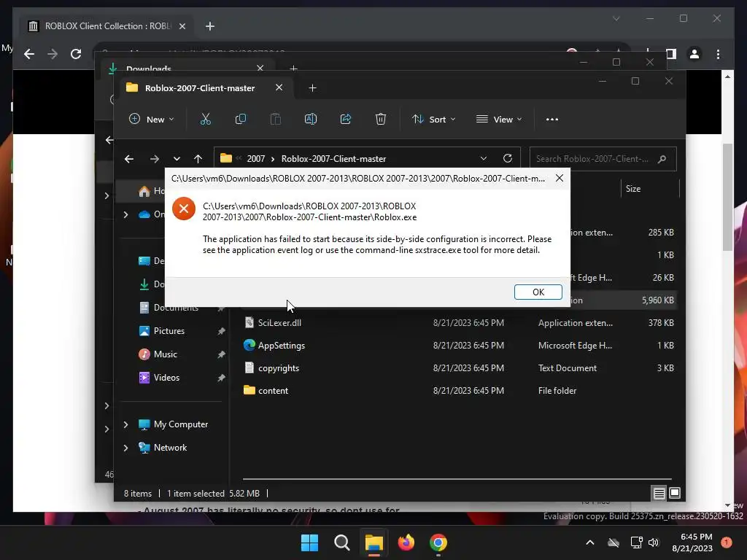Viewport: 747px width, 560px height.
Task: Expand the Network tree node
Action: pos(125,448)
